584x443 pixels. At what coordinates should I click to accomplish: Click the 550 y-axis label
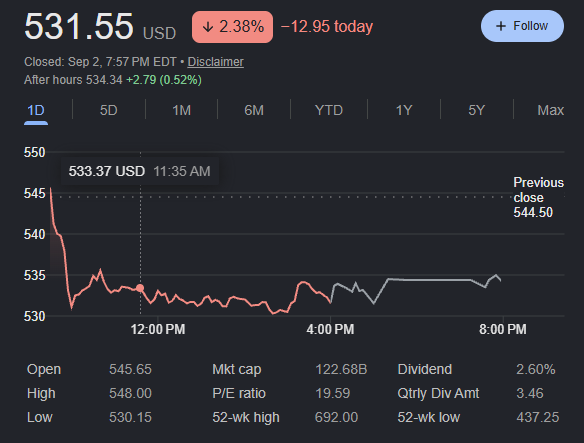34,152
